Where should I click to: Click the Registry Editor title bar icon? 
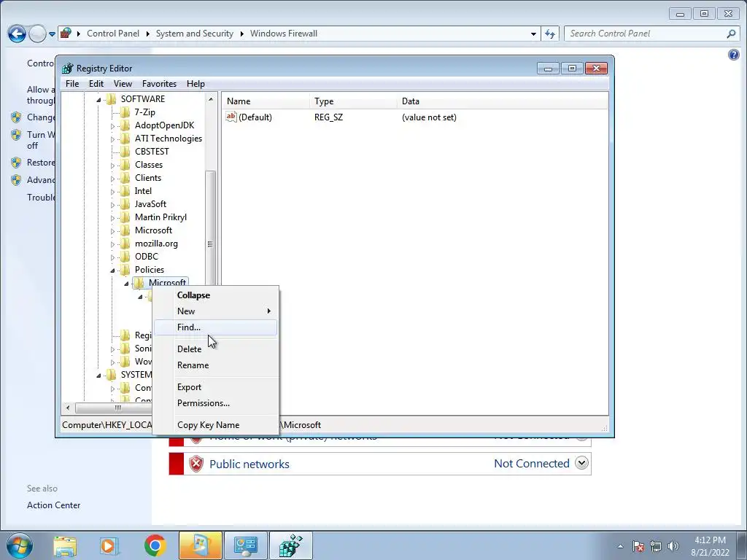(x=68, y=68)
